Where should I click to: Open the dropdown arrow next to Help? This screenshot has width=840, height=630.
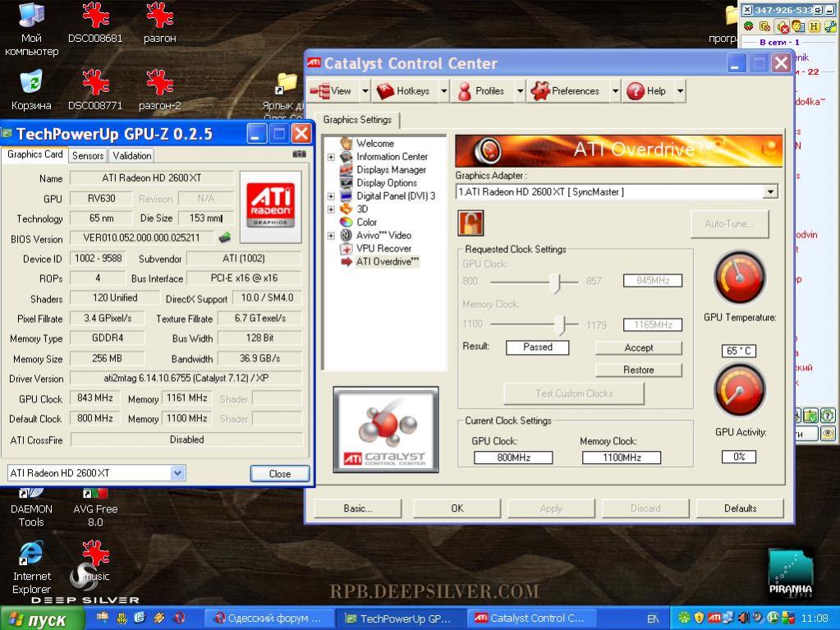pyautogui.click(x=680, y=91)
